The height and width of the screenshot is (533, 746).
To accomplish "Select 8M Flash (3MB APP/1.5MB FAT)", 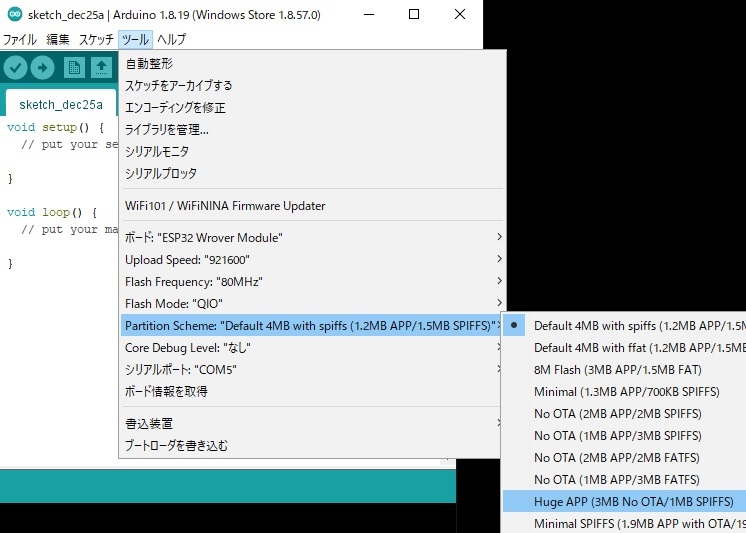I will point(624,370).
